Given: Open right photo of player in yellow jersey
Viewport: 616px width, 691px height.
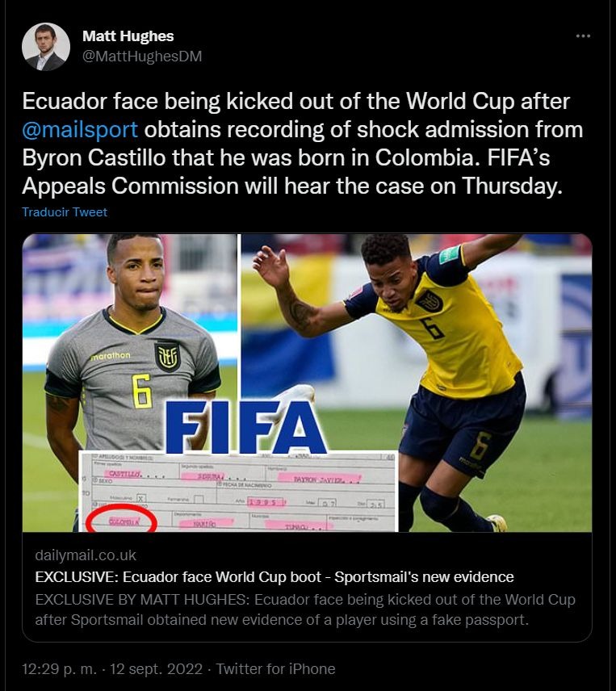Looking at the screenshot, I should point(417,383).
